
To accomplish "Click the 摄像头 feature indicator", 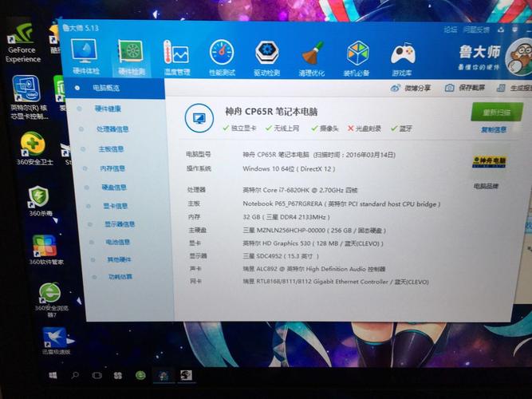I will [x=325, y=128].
